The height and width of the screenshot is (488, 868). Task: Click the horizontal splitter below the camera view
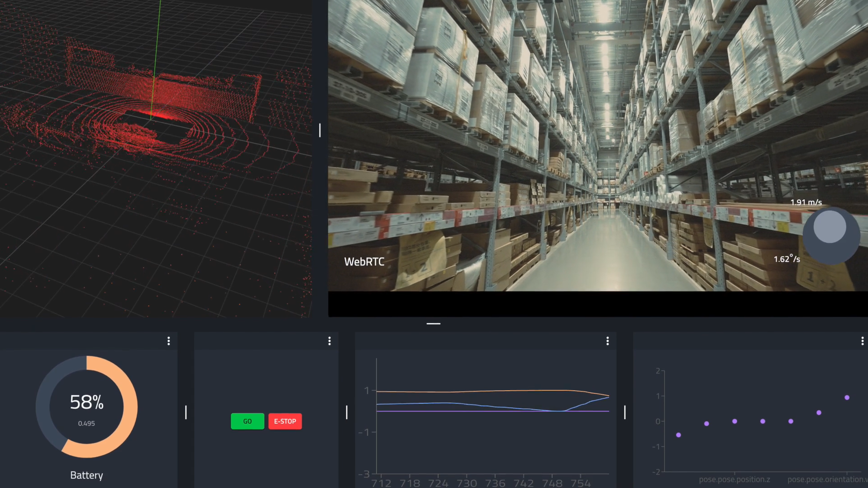[x=434, y=324]
